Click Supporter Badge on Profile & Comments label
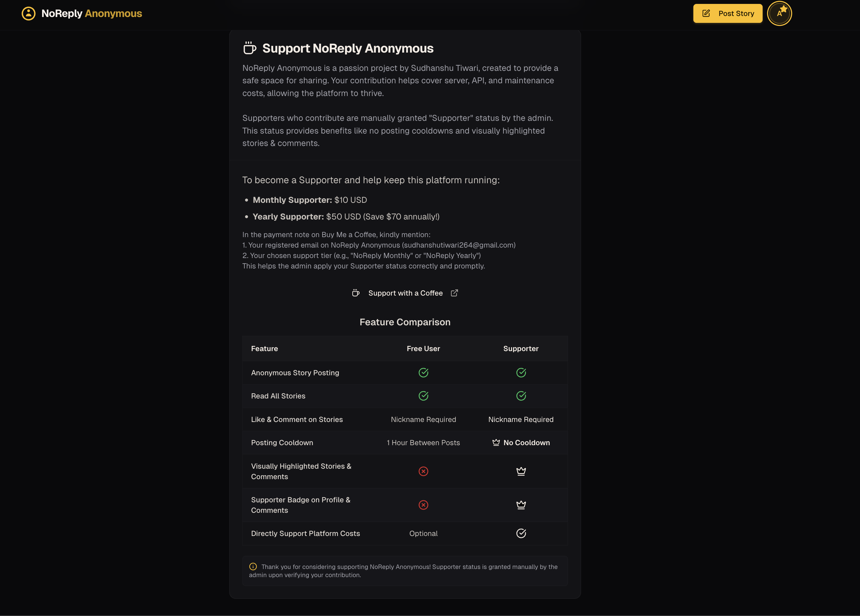 [301, 505]
